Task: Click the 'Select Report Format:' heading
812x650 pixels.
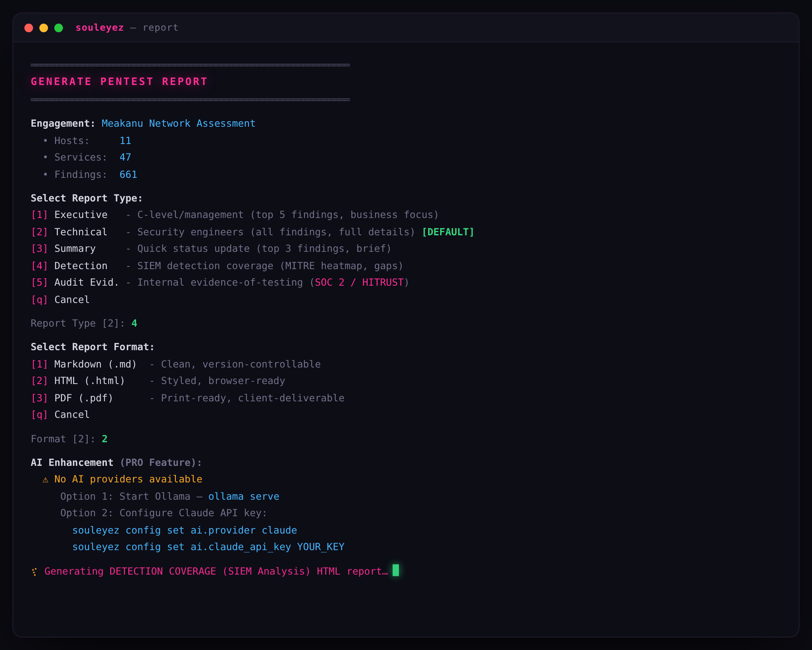Action: coord(92,347)
